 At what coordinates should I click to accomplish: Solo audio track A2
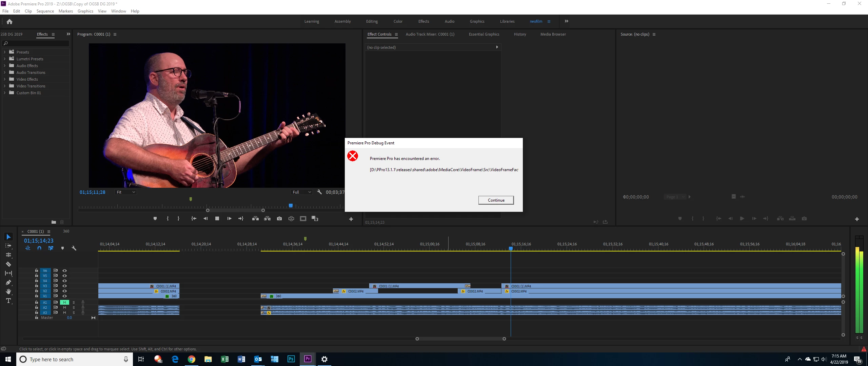tap(74, 307)
